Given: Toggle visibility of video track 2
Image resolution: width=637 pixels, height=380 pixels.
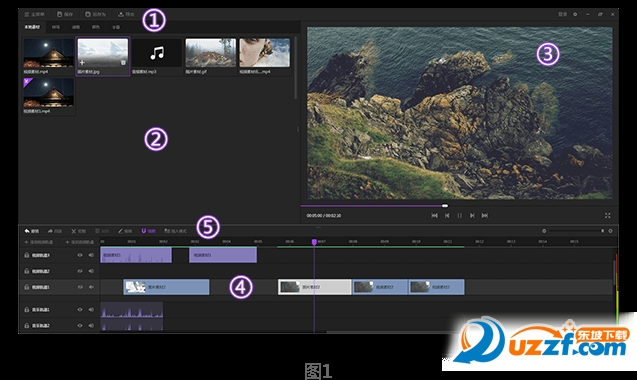Looking at the screenshot, I should click(x=80, y=271).
